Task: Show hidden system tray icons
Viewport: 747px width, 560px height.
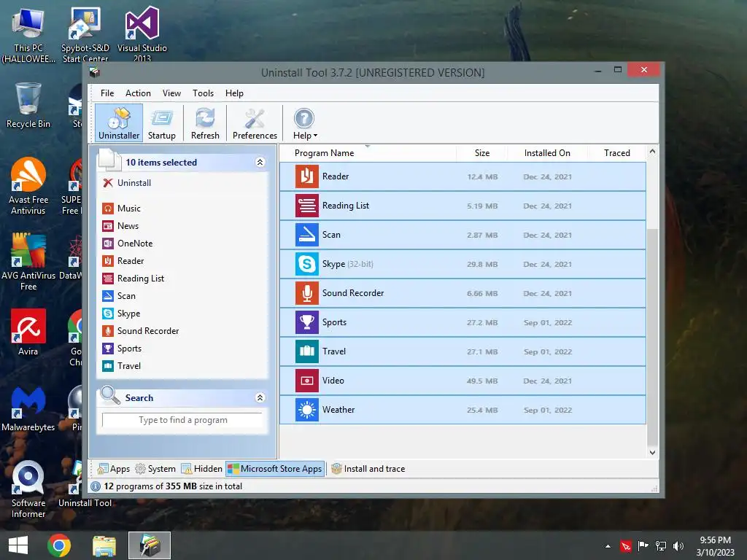Action: click(x=608, y=546)
